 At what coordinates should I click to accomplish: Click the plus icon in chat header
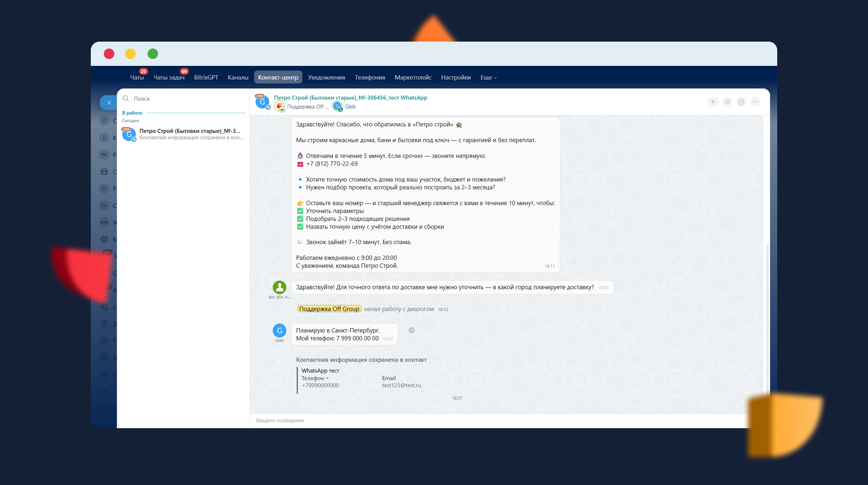click(713, 102)
